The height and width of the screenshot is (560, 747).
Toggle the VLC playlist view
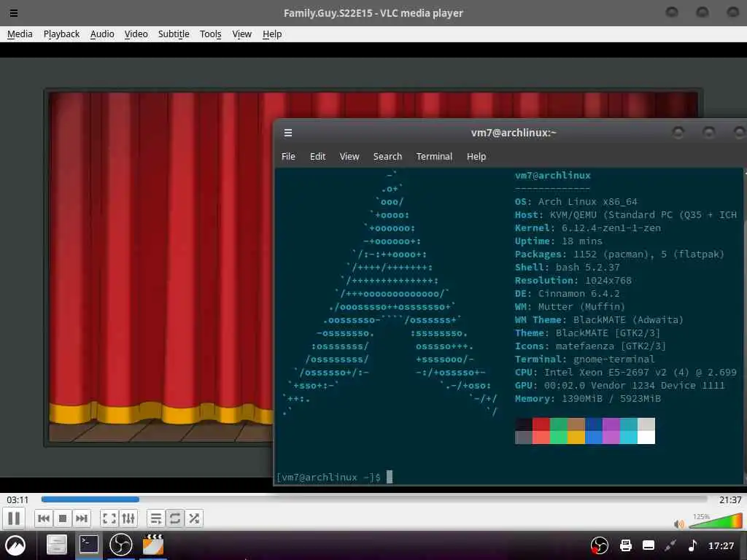156,518
